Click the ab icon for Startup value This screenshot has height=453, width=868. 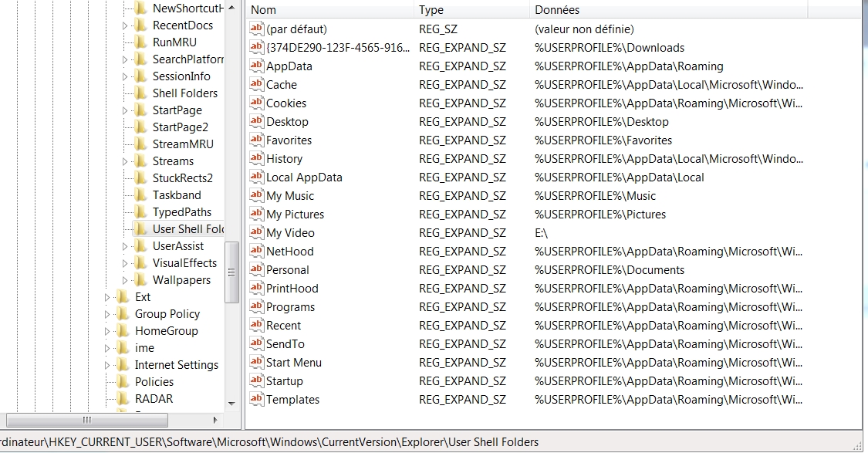pyautogui.click(x=255, y=380)
